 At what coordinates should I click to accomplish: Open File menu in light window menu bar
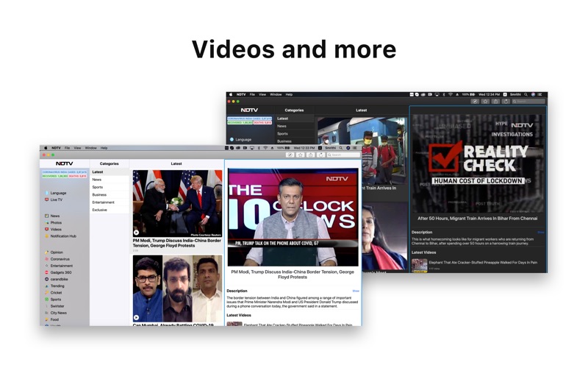67,148
